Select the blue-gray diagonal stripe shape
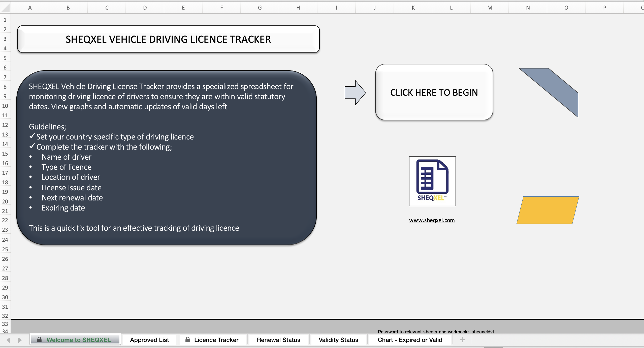 (x=548, y=93)
